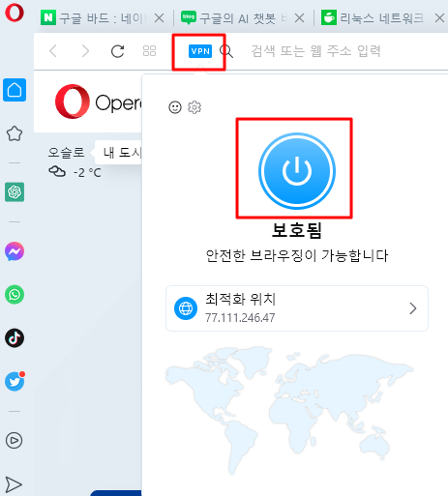Open bookmarks star in sidebar
The width and height of the screenshot is (448, 496).
pos(15,133)
